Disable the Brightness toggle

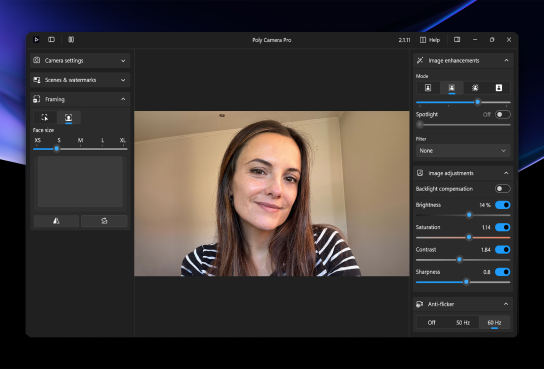pos(503,205)
